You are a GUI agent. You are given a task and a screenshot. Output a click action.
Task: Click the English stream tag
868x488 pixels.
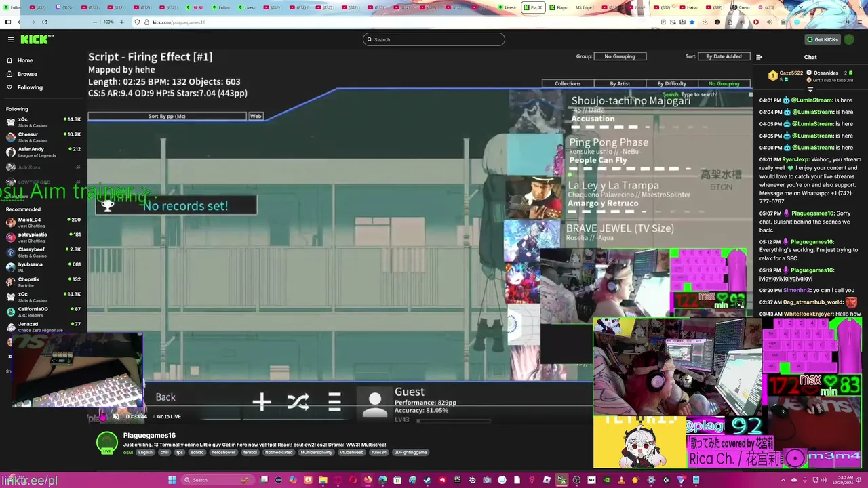click(145, 453)
